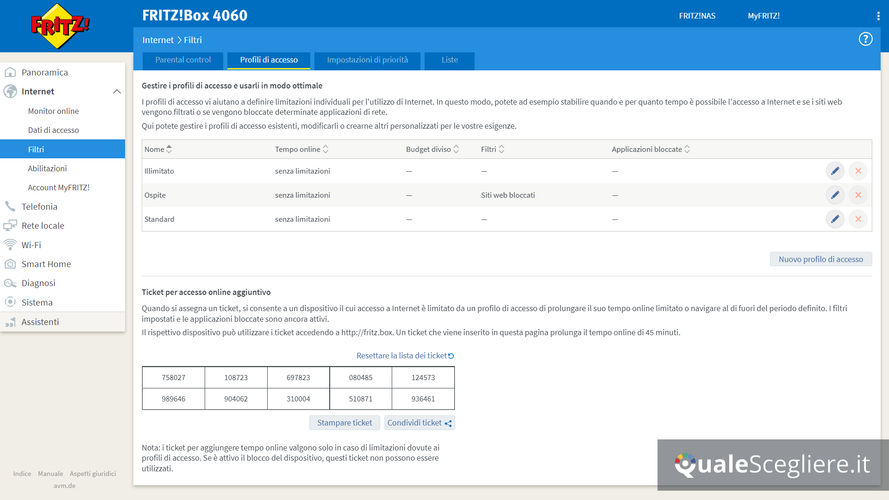Image resolution: width=889 pixels, height=500 pixels.
Task: Reset ticket list via Resettare link
Action: 405,356
